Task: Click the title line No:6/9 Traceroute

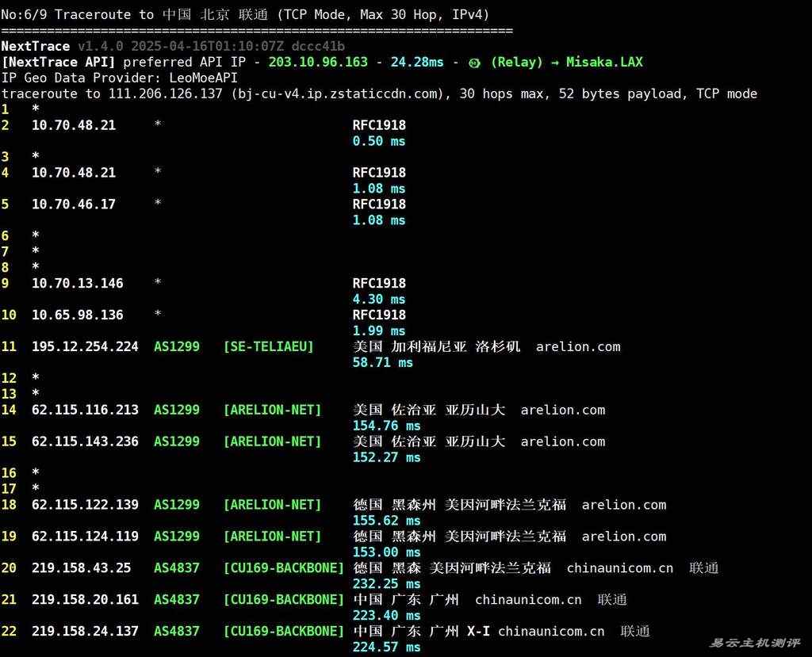Action: coord(245,14)
